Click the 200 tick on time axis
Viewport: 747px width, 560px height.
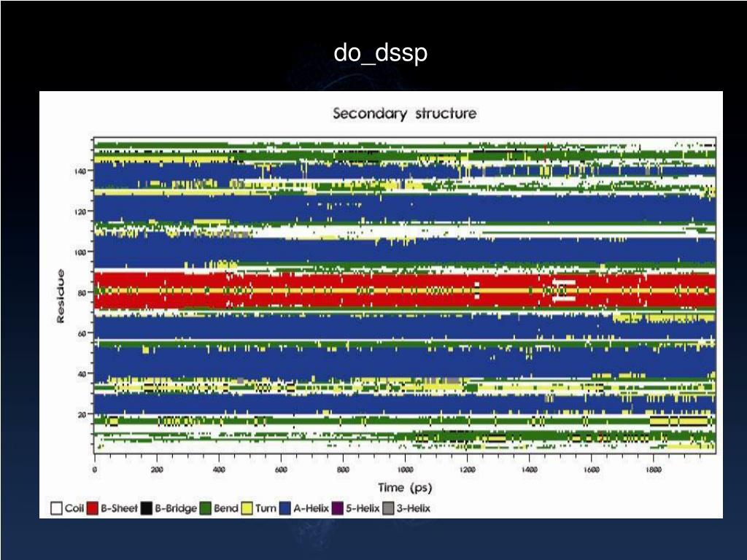[157, 470]
